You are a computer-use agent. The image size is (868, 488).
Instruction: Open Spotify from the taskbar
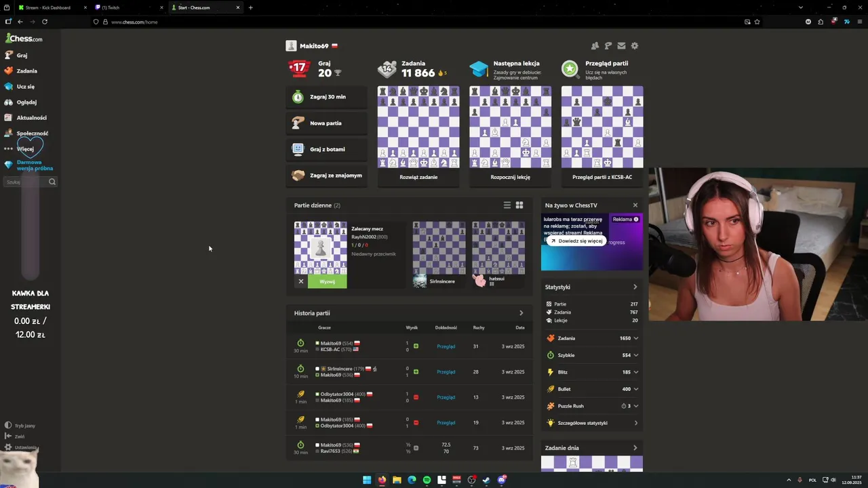click(x=427, y=480)
